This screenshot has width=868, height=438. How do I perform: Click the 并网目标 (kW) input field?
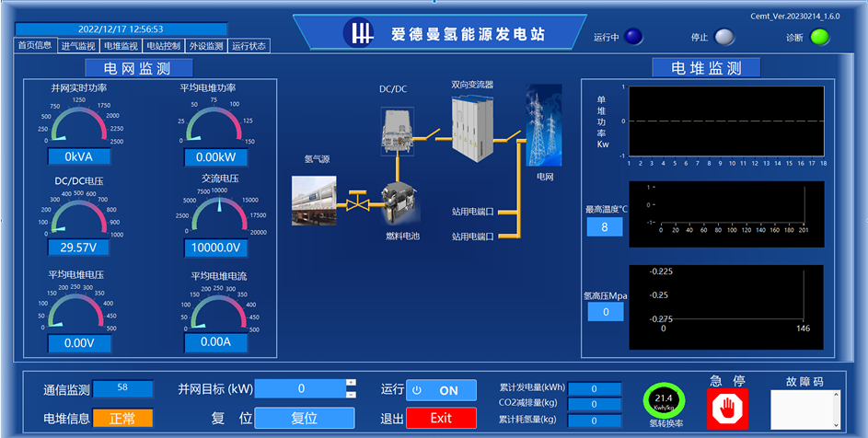coord(300,388)
